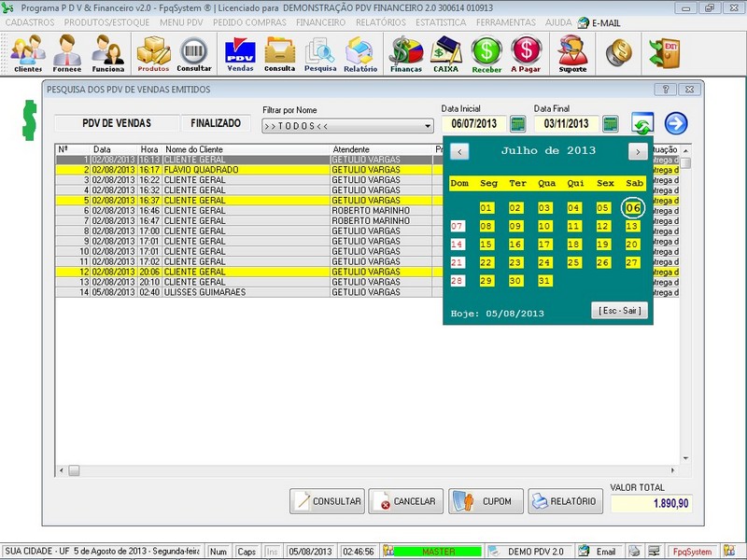
Task: Select row 6 ROBERTO MARINHO at 16:46
Action: tap(249, 211)
